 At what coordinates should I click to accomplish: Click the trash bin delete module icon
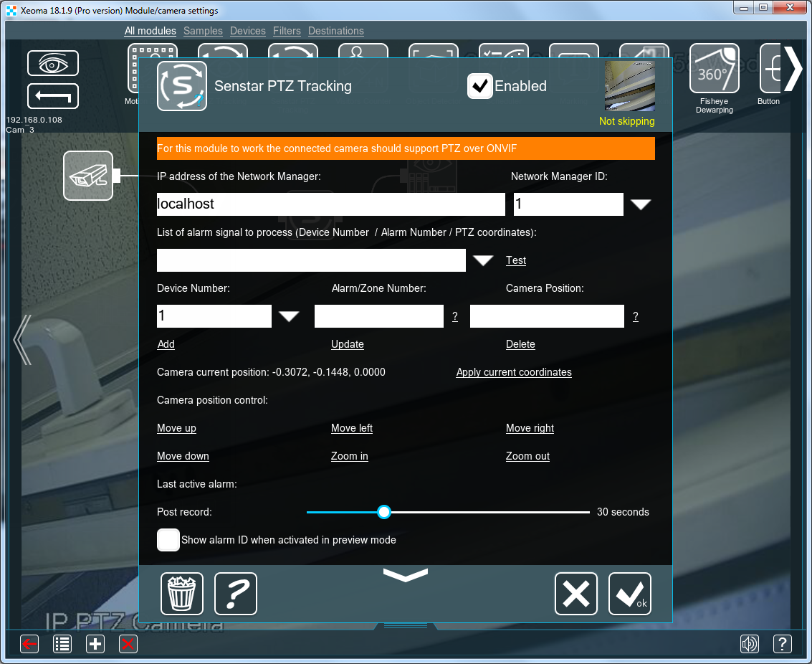(x=182, y=594)
